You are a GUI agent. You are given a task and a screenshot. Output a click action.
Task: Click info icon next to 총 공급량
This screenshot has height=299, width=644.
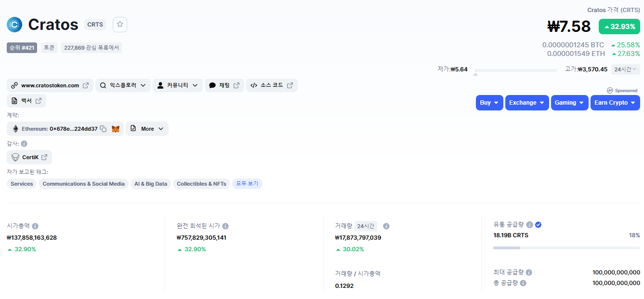pos(523,283)
